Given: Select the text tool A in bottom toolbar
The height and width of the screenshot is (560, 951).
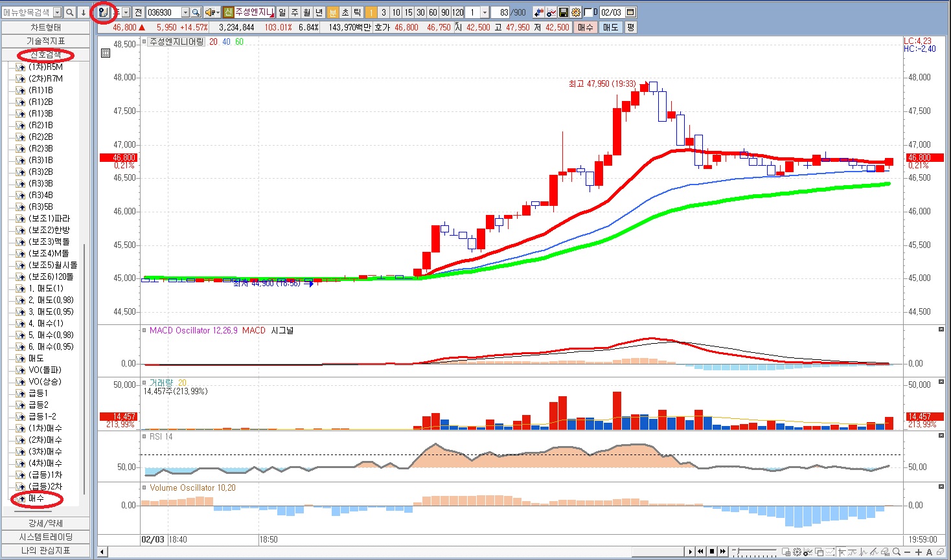Looking at the screenshot, I should (929, 552).
